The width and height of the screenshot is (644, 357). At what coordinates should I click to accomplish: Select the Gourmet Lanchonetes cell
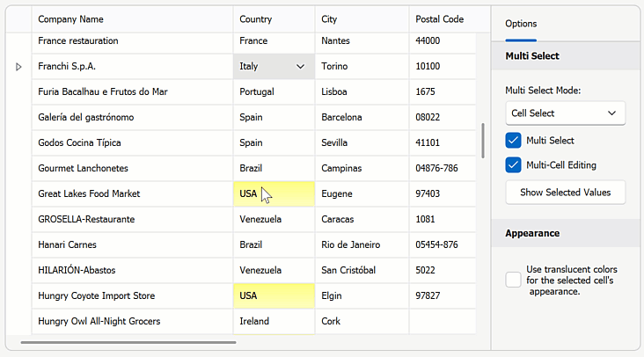point(132,168)
